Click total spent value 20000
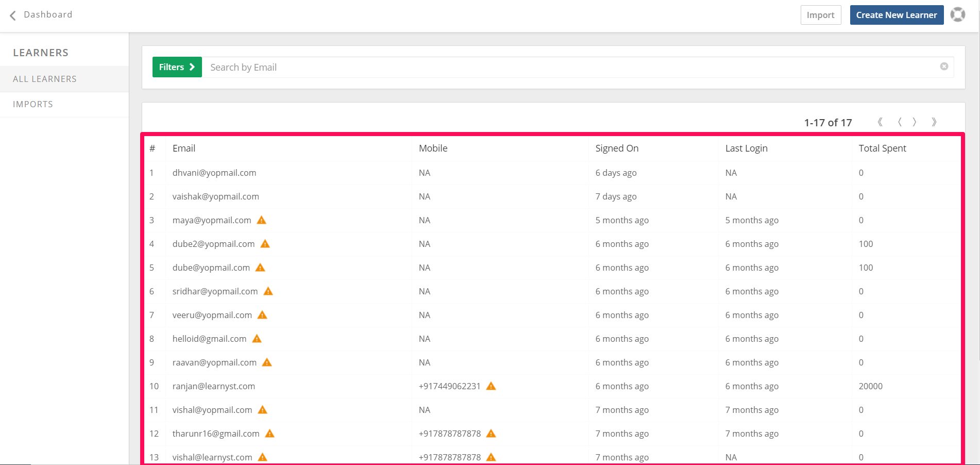 click(x=871, y=386)
